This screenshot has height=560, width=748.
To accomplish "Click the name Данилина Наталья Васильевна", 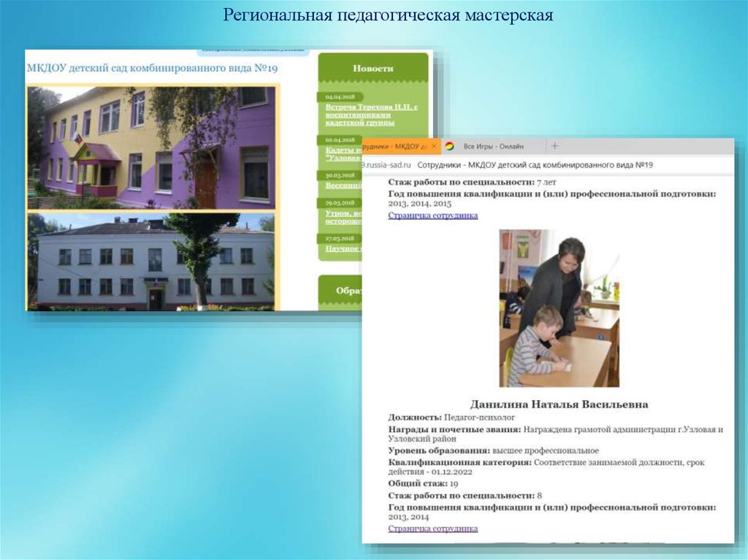I will pyautogui.click(x=559, y=404).
